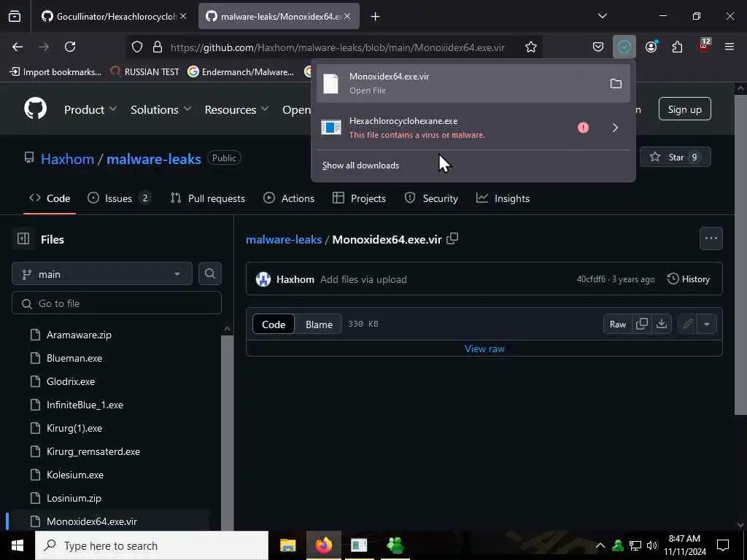Click the Raw button
Screen dimensions: 747x560
click(617, 324)
